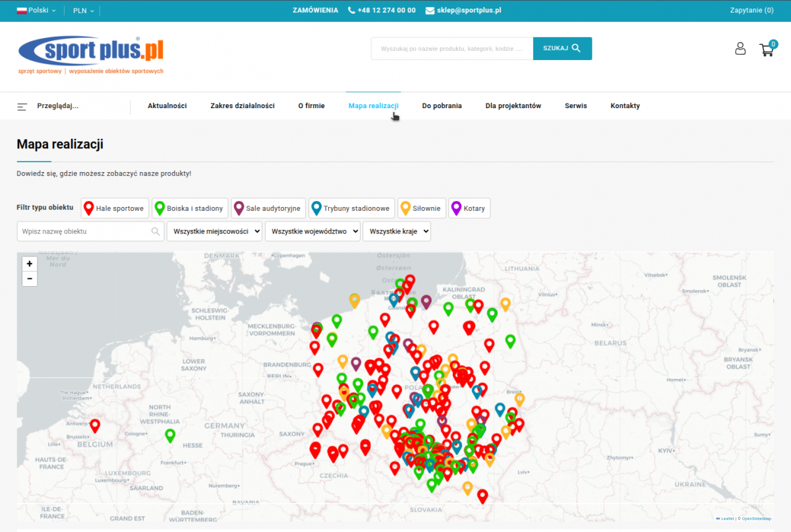Click the green marker near Cologne
The height and width of the screenshot is (532, 791).
[x=170, y=435]
